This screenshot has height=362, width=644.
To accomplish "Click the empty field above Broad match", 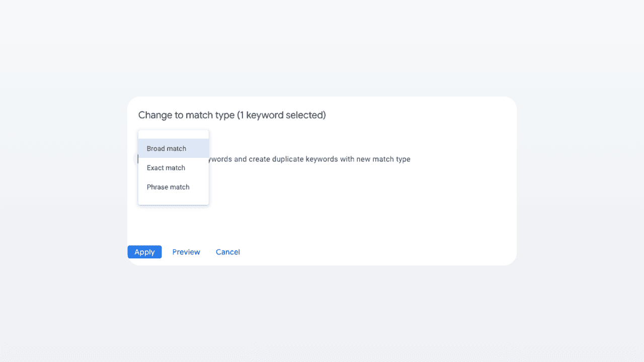I will pyautogui.click(x=173, y=134).
